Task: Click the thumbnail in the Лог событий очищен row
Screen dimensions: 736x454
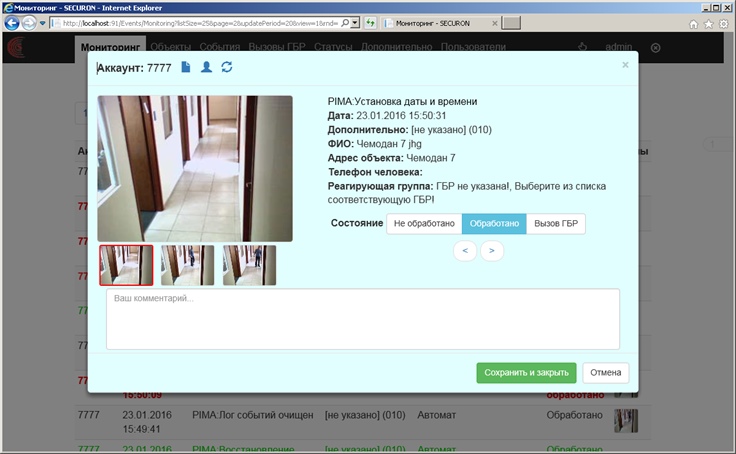Action: (626, 421)
